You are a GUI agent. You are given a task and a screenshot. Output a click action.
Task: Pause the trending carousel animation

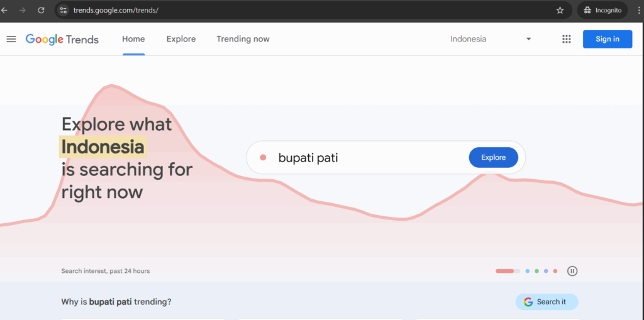[x=572, y=271]
